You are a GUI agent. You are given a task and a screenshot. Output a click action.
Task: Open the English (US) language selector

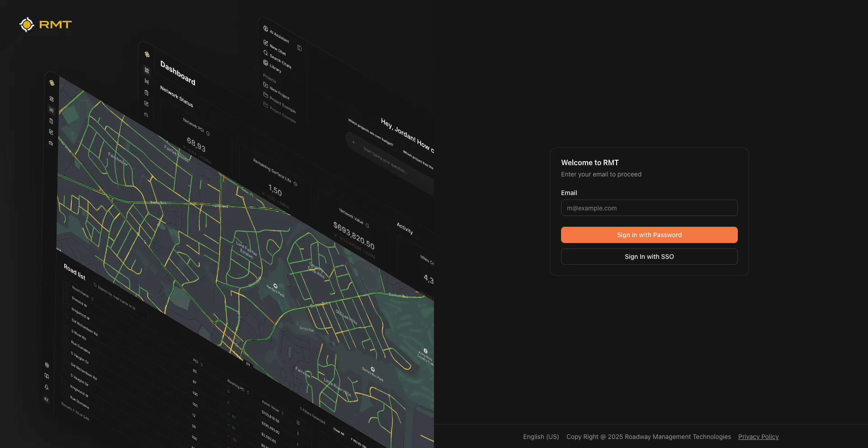(x=541, y=437)
